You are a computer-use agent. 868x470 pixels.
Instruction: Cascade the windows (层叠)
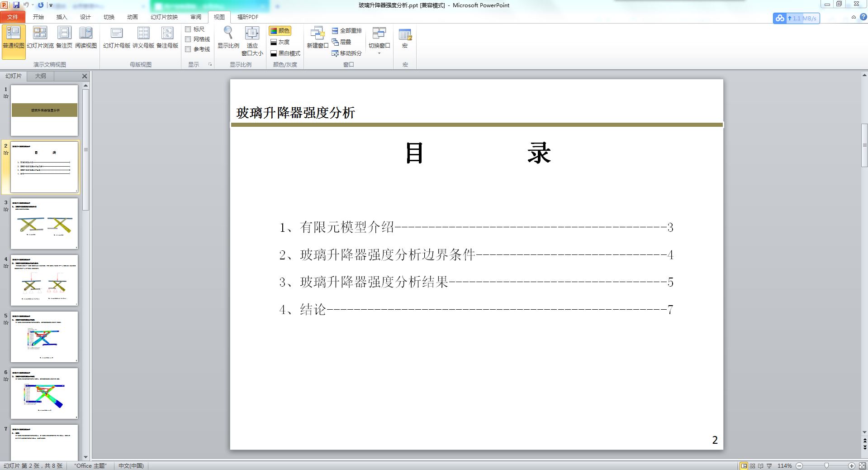(x=342, y=42)
